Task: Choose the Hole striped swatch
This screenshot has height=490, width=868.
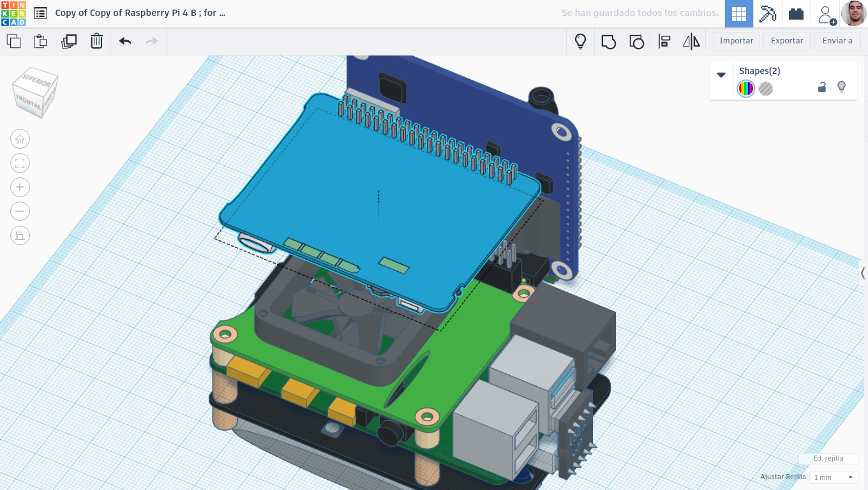Action: [766, 89]
